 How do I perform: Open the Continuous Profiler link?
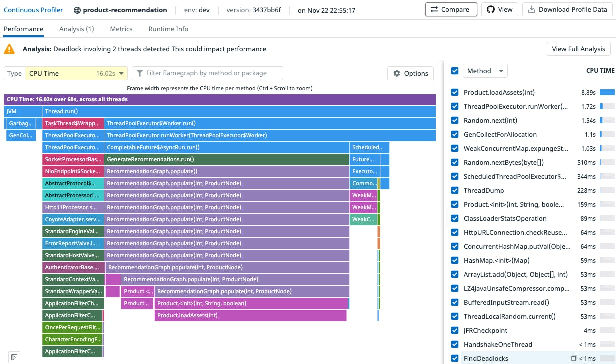click(33, 9)
